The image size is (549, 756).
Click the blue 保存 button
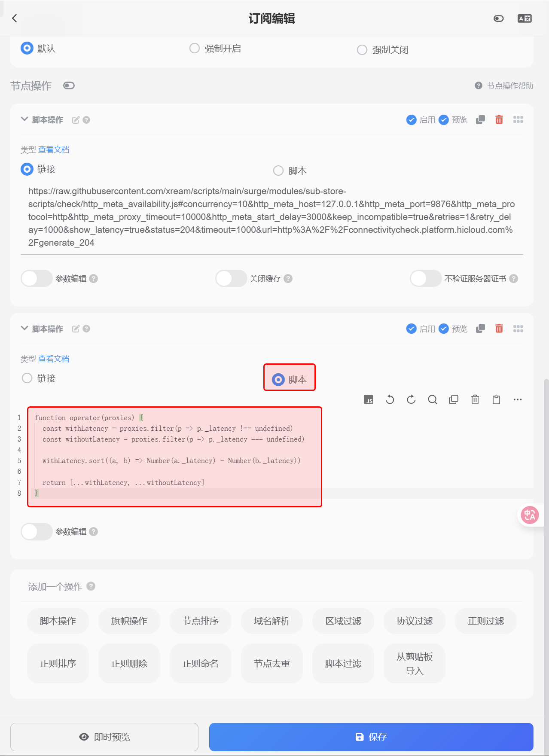[x=371, y=737]
